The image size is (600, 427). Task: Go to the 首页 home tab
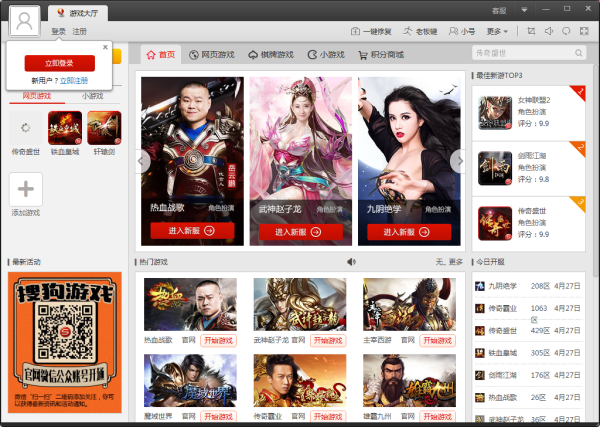point(161,54)
